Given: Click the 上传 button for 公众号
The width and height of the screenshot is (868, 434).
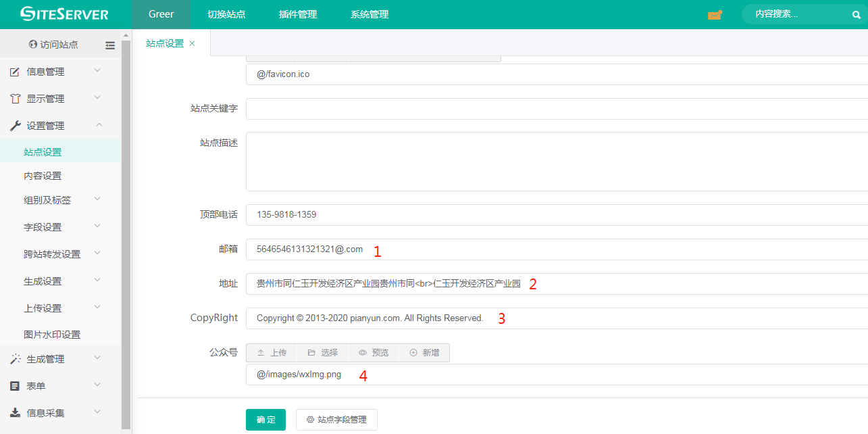Looking at the screenshot, I should 272,353.
